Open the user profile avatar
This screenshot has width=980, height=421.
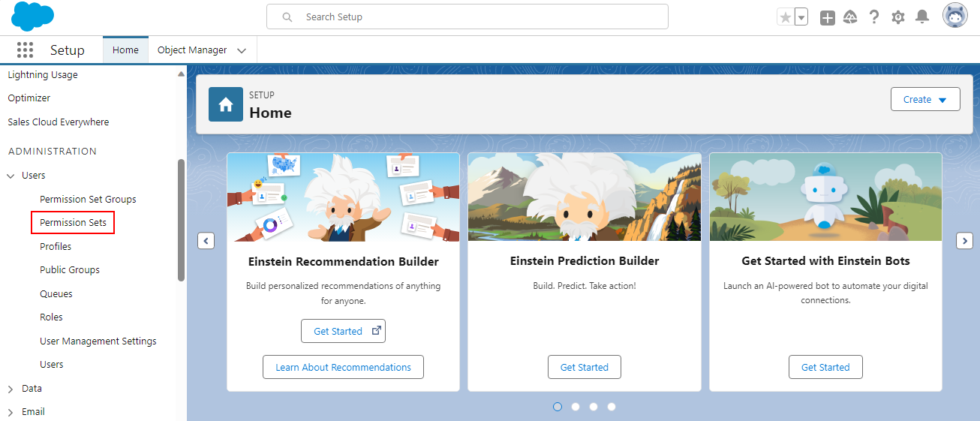click(x=955, y=16)
